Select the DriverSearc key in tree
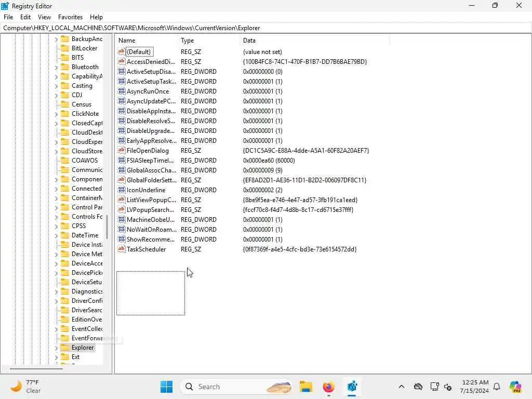The image size is (532, 399). coord(87,310)
